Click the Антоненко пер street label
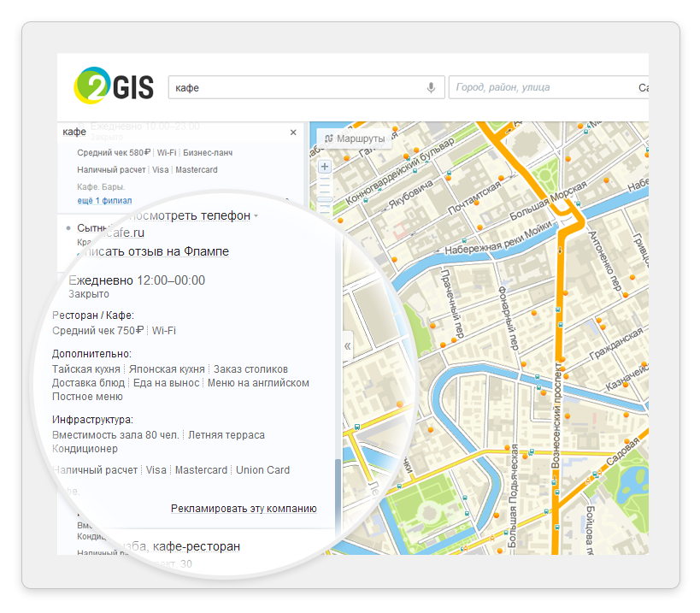The width and height of the screenshot is (700, 613). tap(604, 261)
